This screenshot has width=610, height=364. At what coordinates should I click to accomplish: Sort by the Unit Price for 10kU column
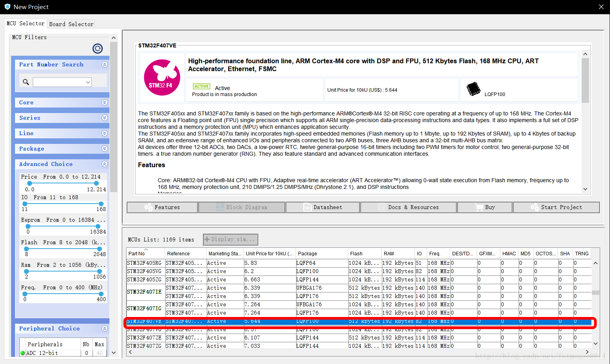(x=269, y=253)
